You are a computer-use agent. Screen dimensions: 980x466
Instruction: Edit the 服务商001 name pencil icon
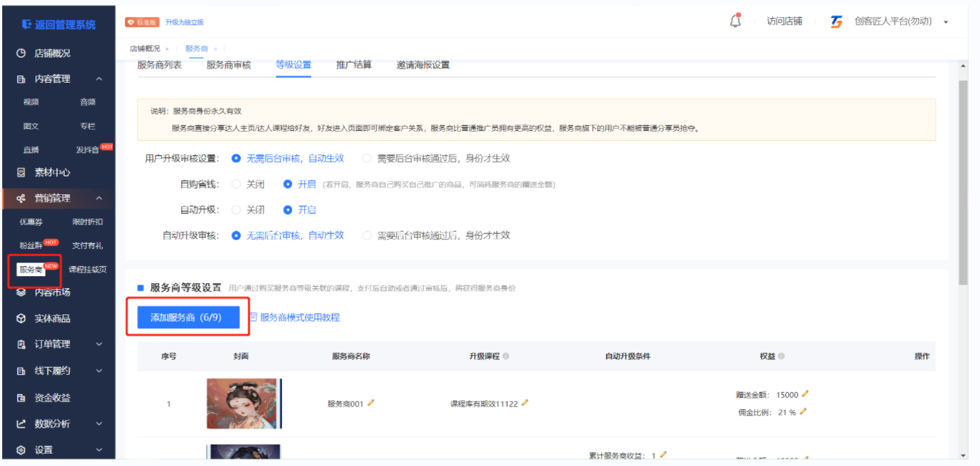(x=371, y=403)
